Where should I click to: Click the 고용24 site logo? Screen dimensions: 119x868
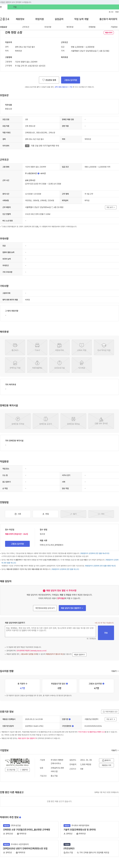point(5,19)
